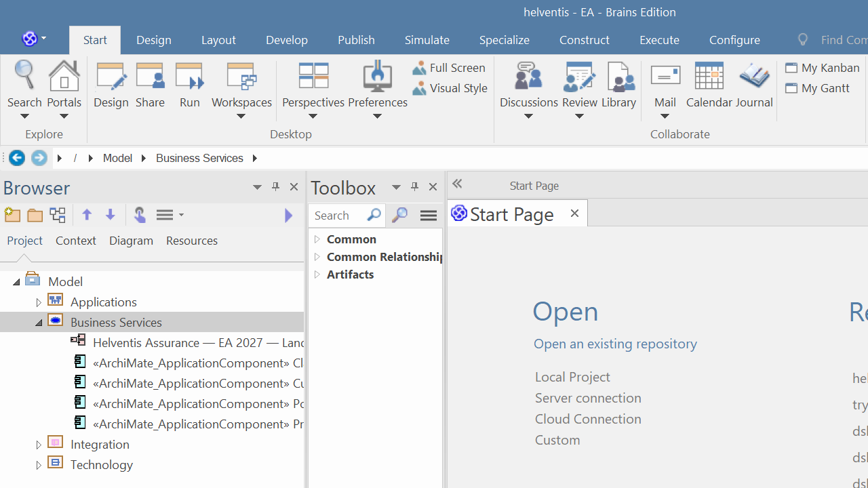Select the Helventis Assurance diagram item

point(187,343)
